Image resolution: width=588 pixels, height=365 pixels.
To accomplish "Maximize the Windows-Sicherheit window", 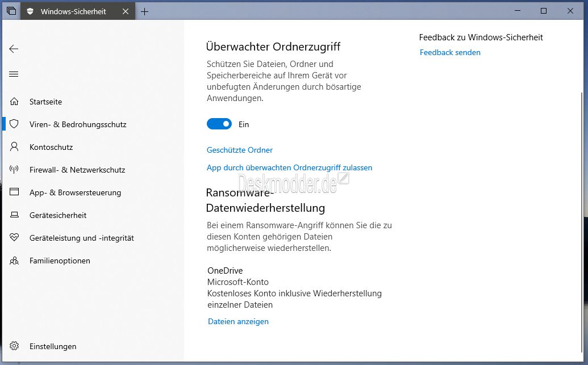I will (543, 11).
